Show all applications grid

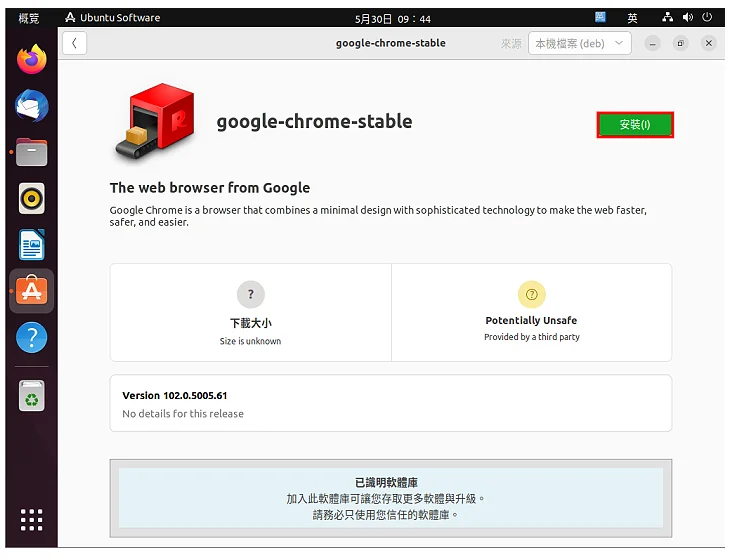(32, 519)
